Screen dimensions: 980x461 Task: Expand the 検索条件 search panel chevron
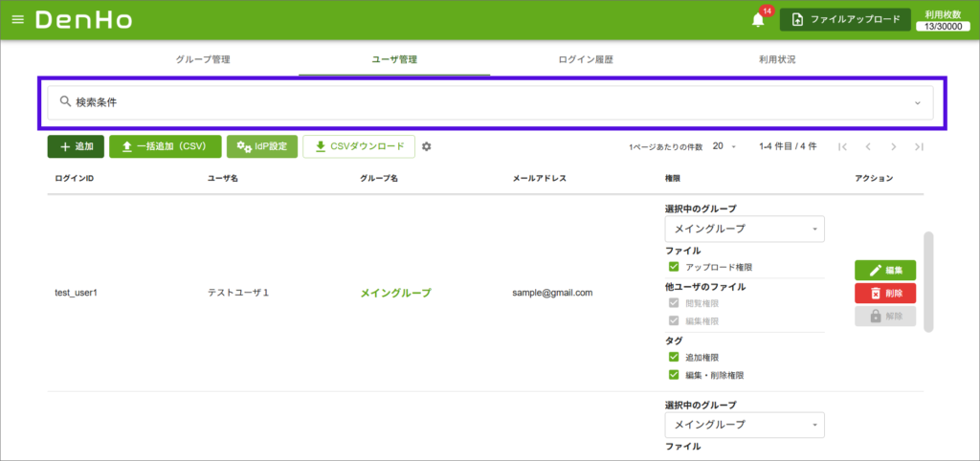917,102
